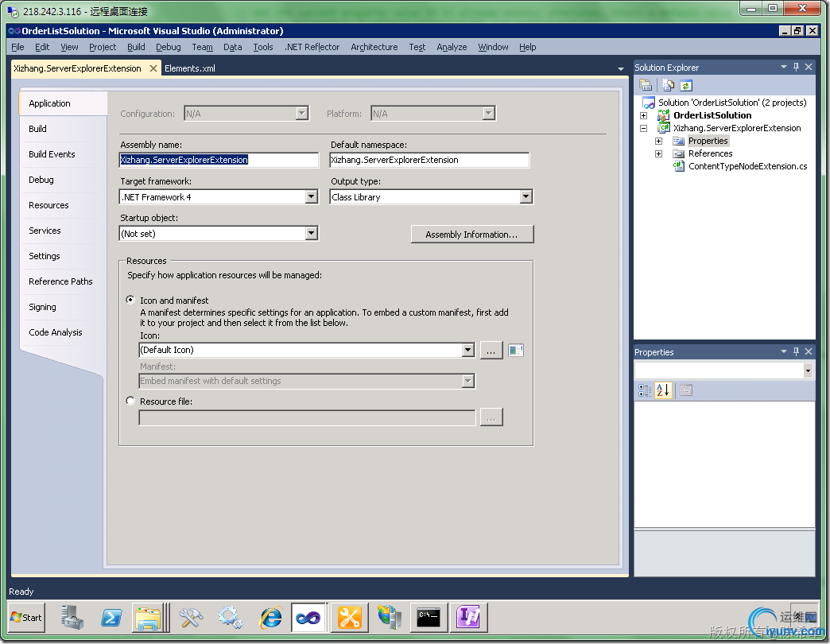The image size is (830, 644).
Task: Switch to the Elements.xml tab
Action: pyautogui.click(x=190, y=68)
